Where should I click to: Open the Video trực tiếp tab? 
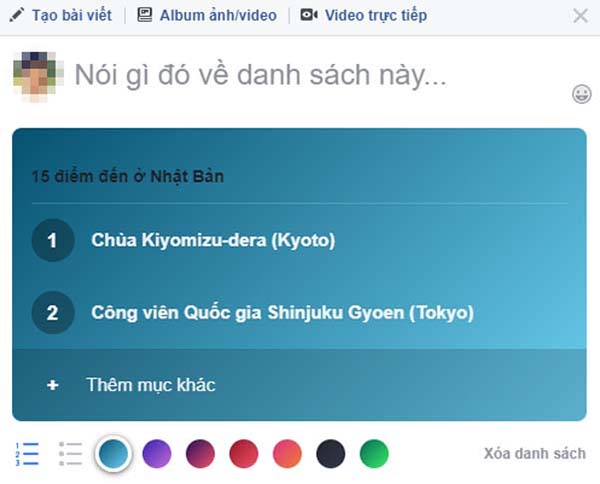click(x=376, y=16)
